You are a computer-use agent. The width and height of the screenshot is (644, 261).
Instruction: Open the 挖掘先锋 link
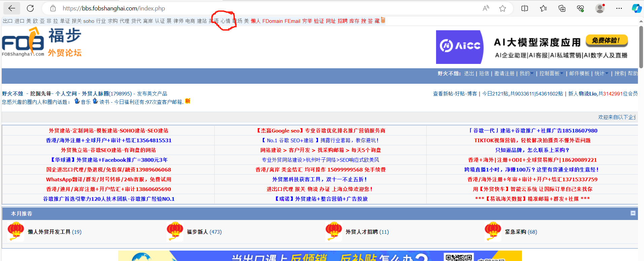[41, 94]
